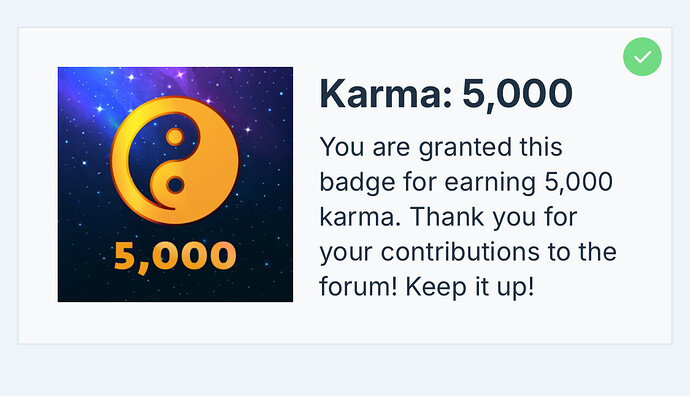The image size is (690, 396).
Task: Click the "Keep it up!" text
Action: point(470,287)
